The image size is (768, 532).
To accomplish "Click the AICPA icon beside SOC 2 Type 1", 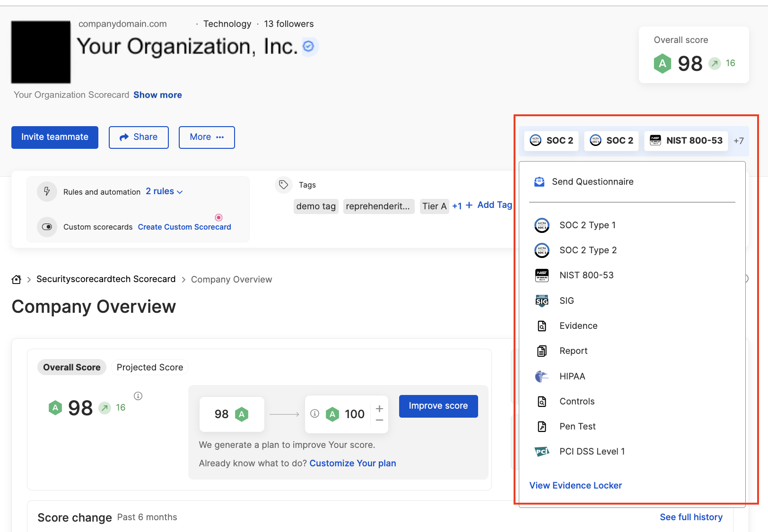I will pyautogui.click(x=542, y=225).
